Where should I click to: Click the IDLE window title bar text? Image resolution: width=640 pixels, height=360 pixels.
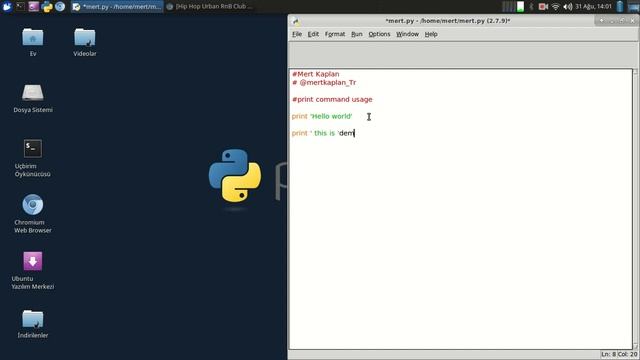(x=448, y=21)
